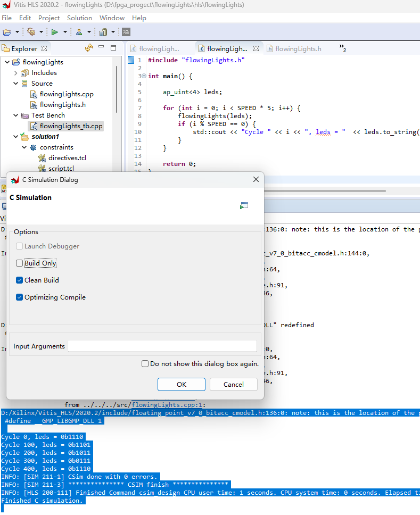Viewport: 420px width, 515px height.
Task: Collapse the flowingLights project tree node
Action: point(7,62)
